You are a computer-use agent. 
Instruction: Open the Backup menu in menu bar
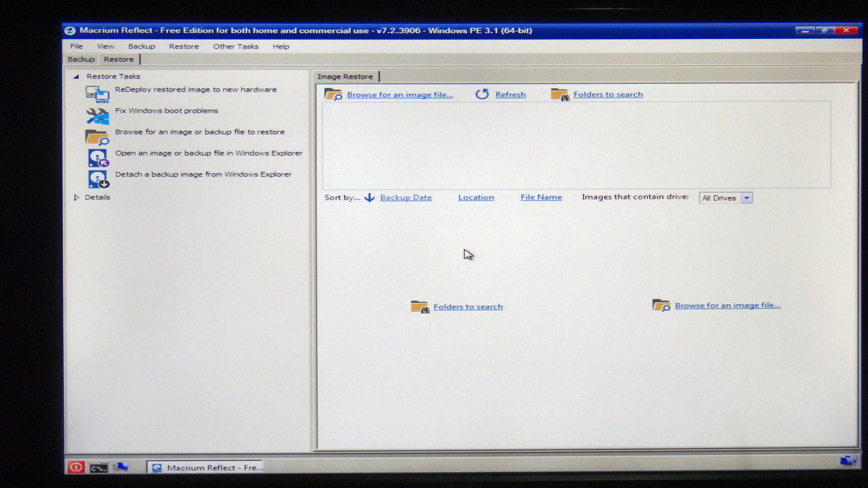(x=142, y=46)
